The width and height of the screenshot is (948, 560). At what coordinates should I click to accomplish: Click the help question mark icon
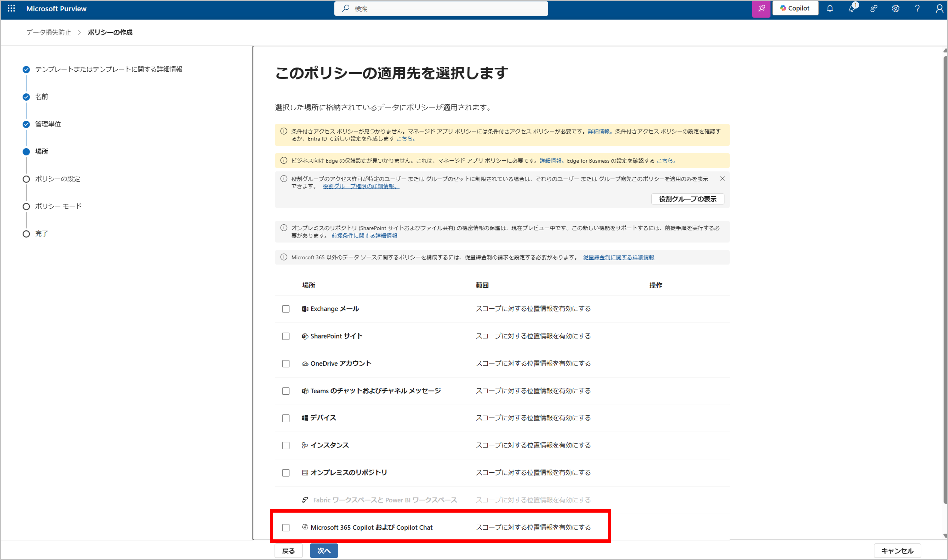point(917,8)
